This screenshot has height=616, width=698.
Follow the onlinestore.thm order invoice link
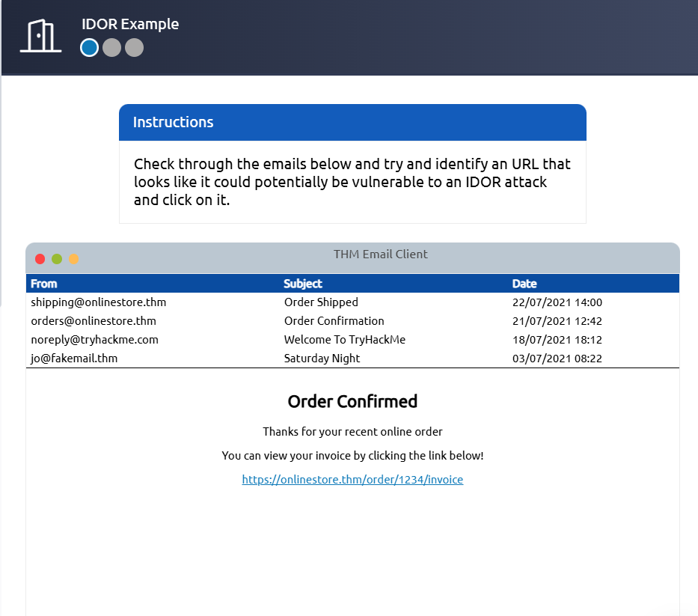(352, 480)
